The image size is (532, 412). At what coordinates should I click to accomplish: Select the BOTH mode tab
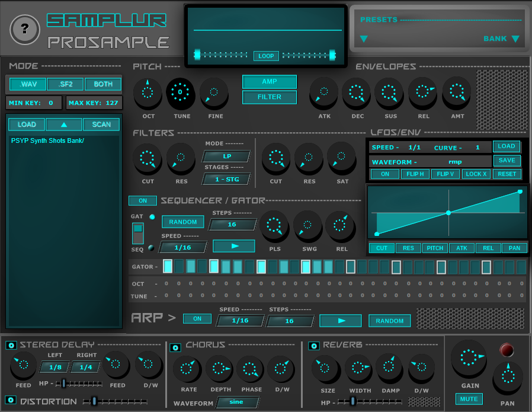pyautogui.click(x=103, y=84)
